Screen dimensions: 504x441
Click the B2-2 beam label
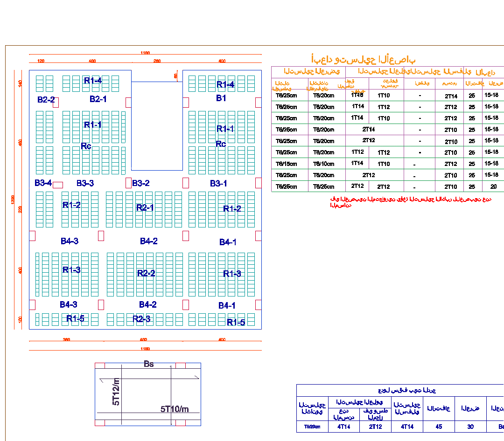[46, 100]
